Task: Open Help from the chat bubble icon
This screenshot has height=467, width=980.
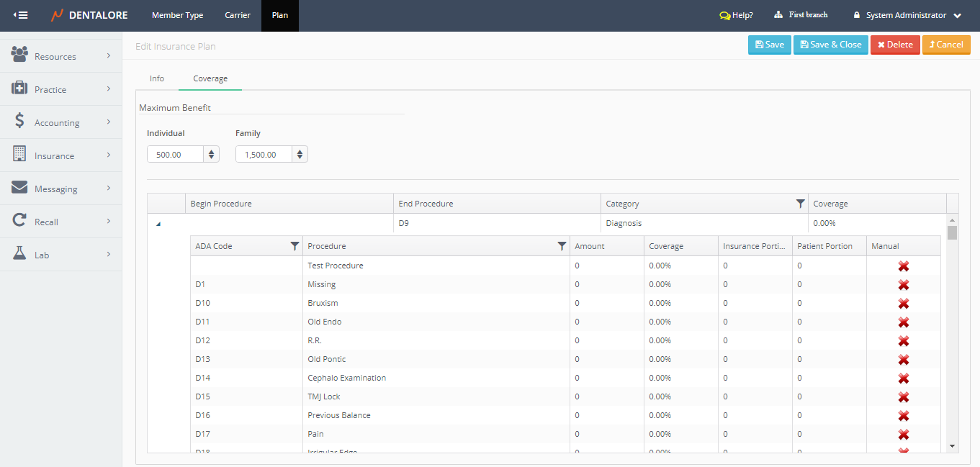Action: click(x=724, y=15)
